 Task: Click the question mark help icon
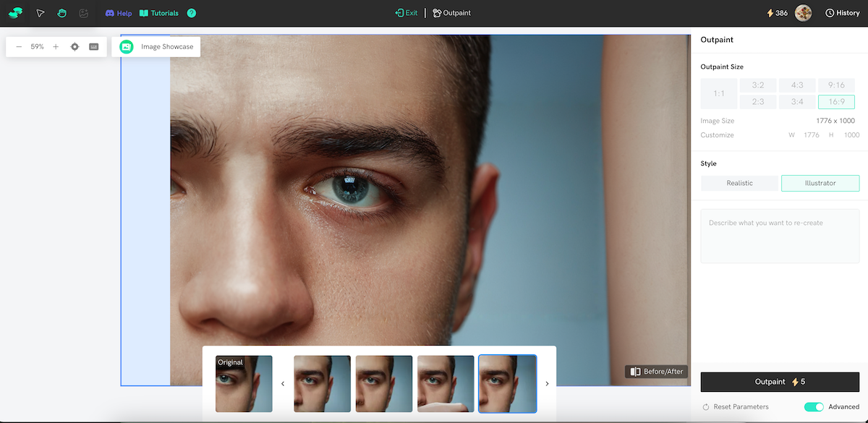(x=190, y=12)
